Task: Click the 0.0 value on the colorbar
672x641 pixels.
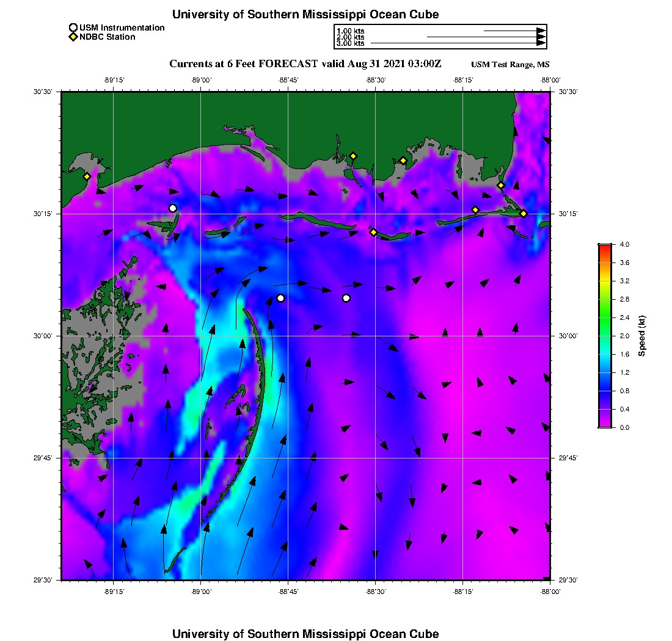Action: coord(624,427)
